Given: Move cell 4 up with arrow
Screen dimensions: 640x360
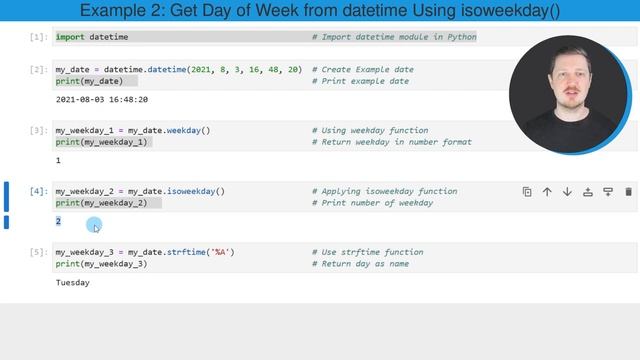Looking at the screenshot, I should [x=547, y=192].
